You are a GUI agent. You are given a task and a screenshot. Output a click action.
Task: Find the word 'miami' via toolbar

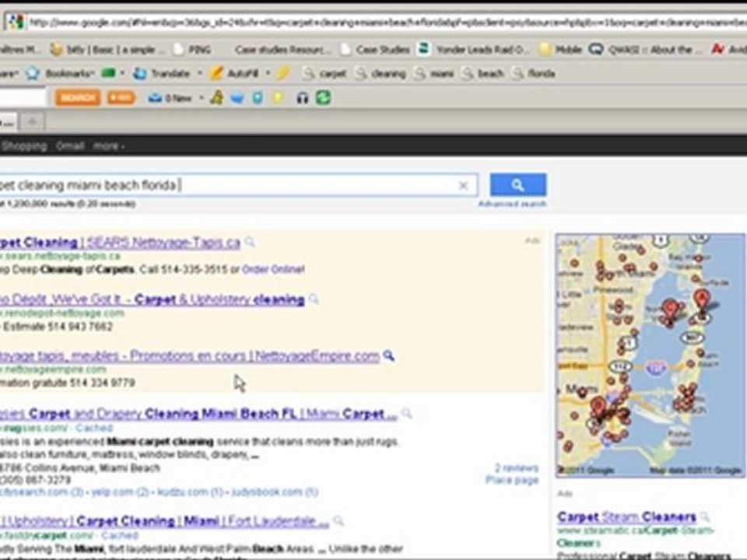[x=434, y=73]
